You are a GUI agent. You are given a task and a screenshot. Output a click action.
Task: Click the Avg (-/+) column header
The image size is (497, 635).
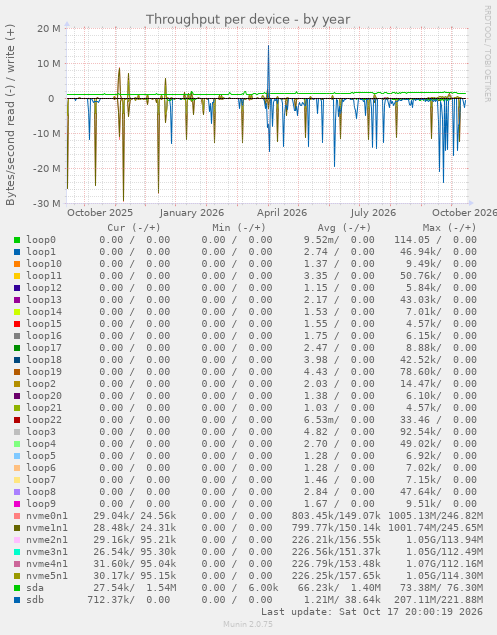(344, 228)
